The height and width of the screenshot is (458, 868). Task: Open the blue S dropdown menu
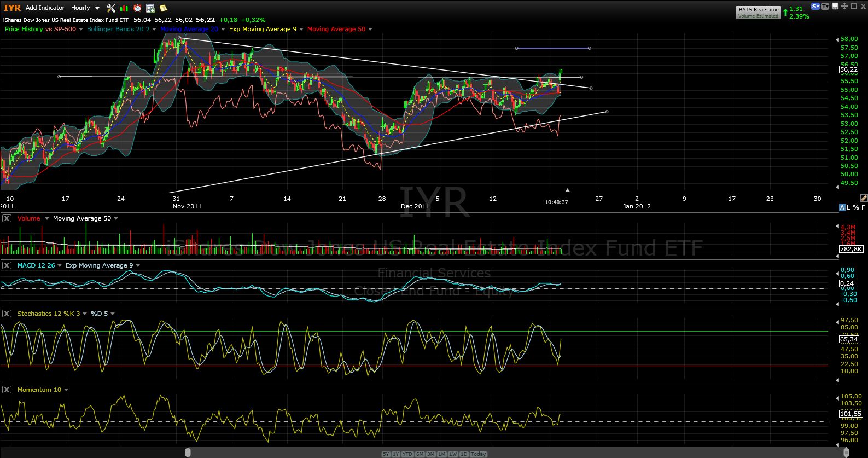click(815, 6)
